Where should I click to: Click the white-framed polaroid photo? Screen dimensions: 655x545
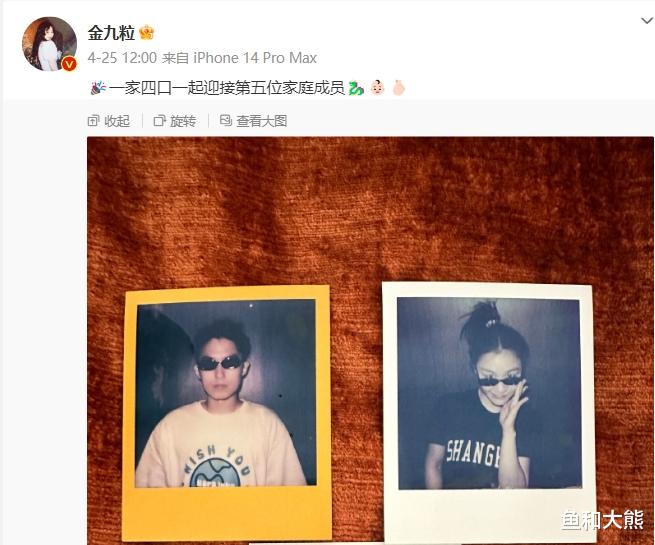489,413
